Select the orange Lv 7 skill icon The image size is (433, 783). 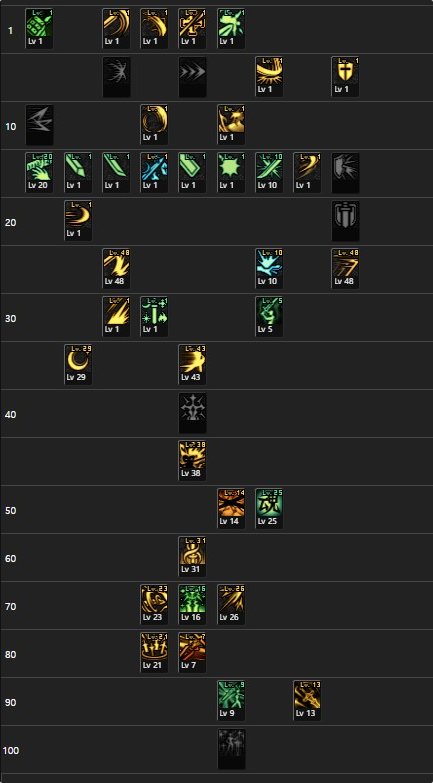(192, 652)
